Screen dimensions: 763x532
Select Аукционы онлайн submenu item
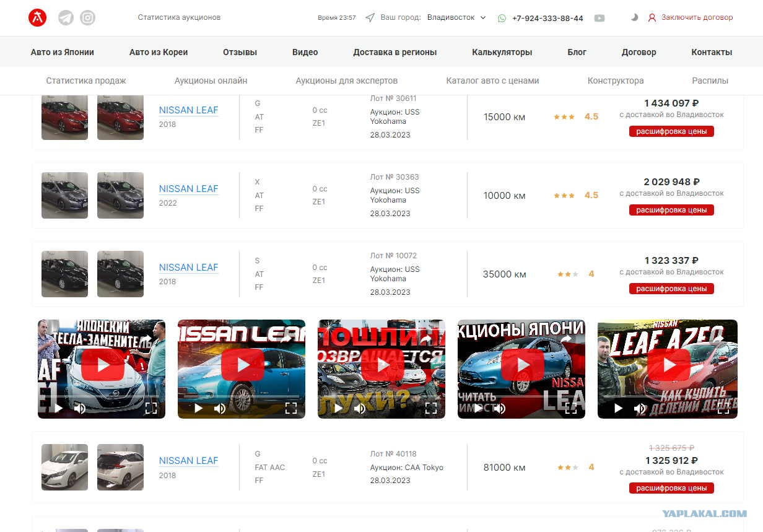point(211,81)
